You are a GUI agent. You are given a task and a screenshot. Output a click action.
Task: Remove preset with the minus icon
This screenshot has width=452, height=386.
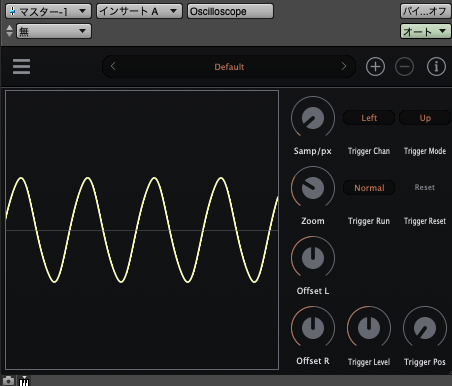[x=404, y=67]
